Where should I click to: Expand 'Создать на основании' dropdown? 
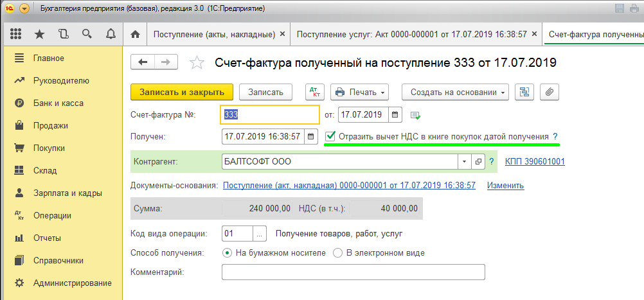[x=455, y=93]
